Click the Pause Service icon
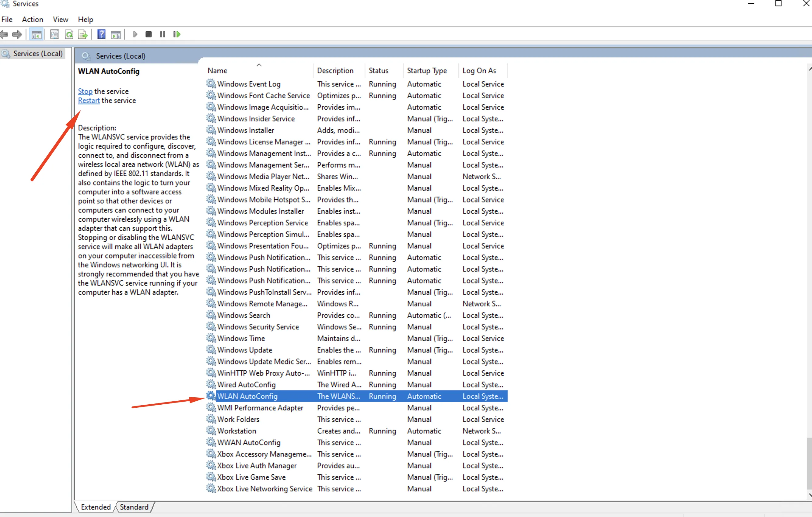 click(x=163, y=34)
